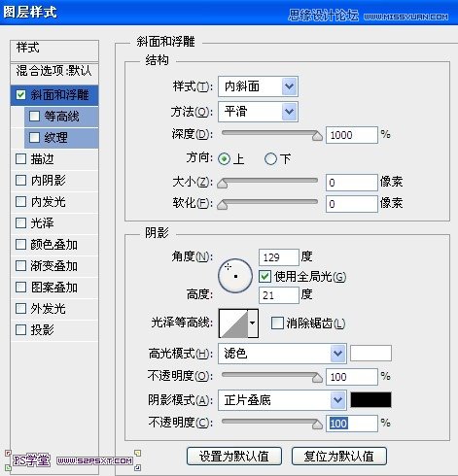Click the 角度 field showing 129

click(279, 257)
